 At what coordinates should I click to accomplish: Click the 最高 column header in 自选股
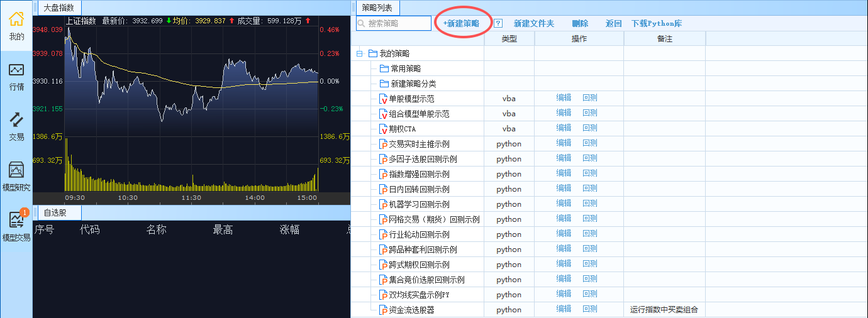[223, 229]
